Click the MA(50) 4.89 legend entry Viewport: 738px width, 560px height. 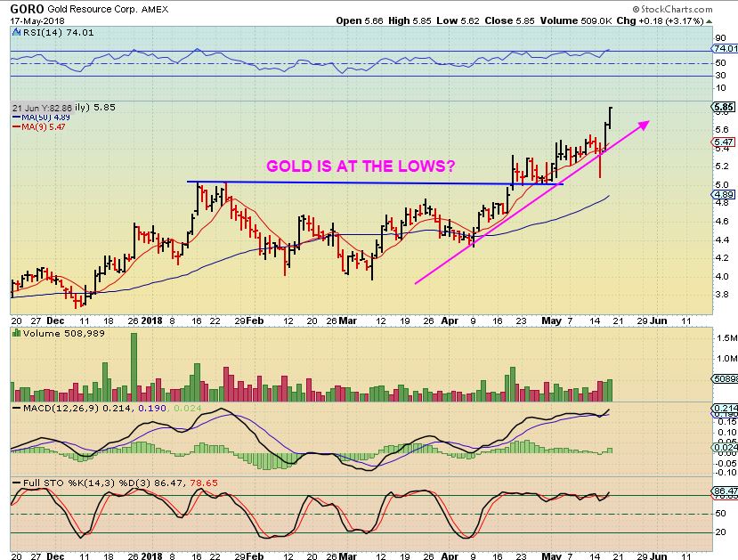(42, 118)
